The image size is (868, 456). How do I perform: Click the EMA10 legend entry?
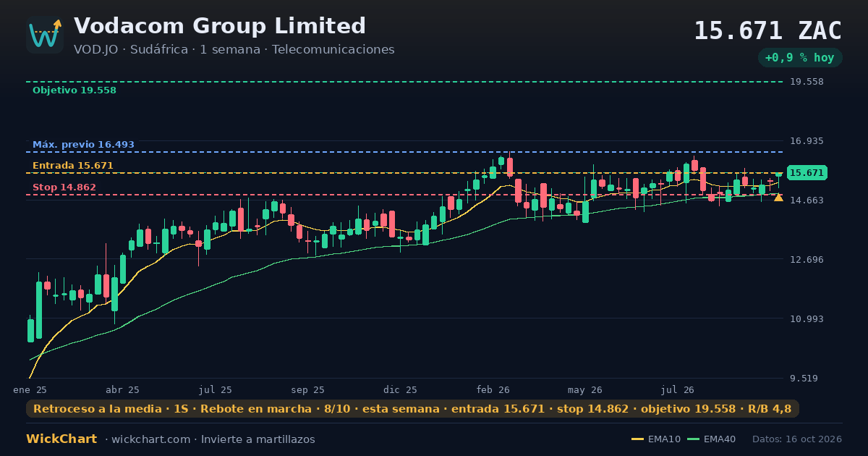click(x=656, y=439)
